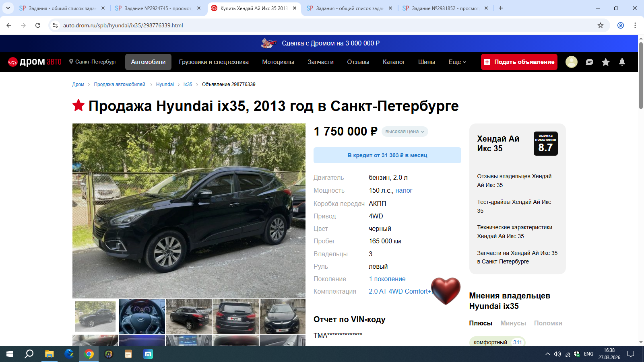Show hidden system tray icons
This screenshot has width=644, height=362.
[x=547, y=354]
